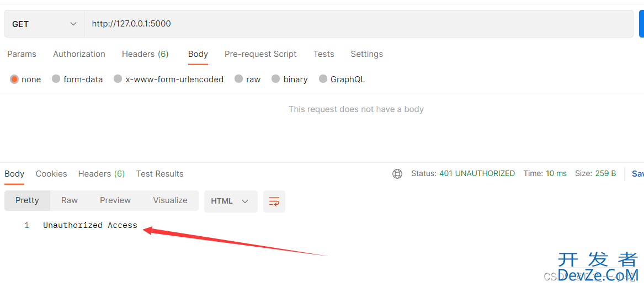Select the binary body radio button
The width and height of the screenshot is (644, 287).
pyautogui.click(x=275, y=79)
